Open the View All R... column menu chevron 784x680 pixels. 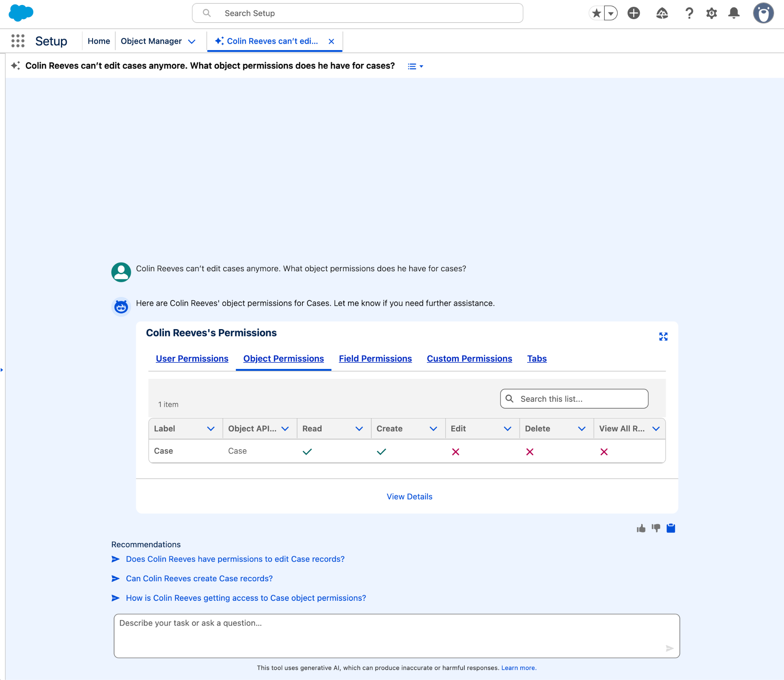pos(656,429)
